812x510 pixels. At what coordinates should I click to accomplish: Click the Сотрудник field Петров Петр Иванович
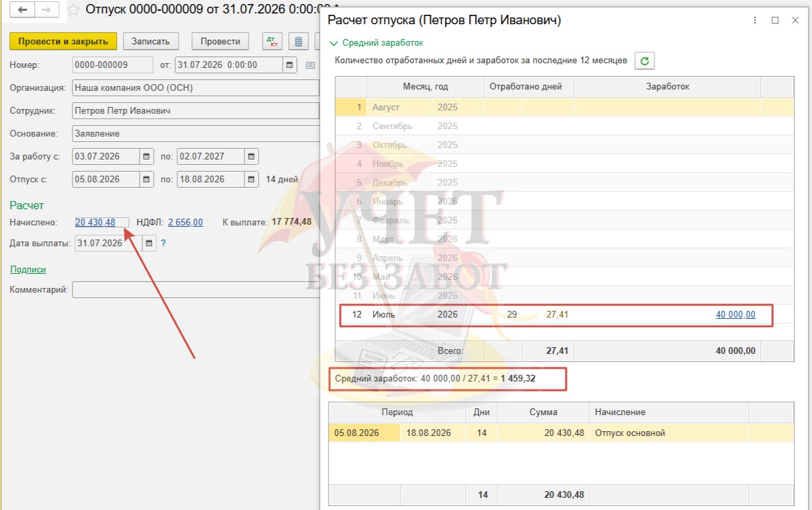coord(196,111)
